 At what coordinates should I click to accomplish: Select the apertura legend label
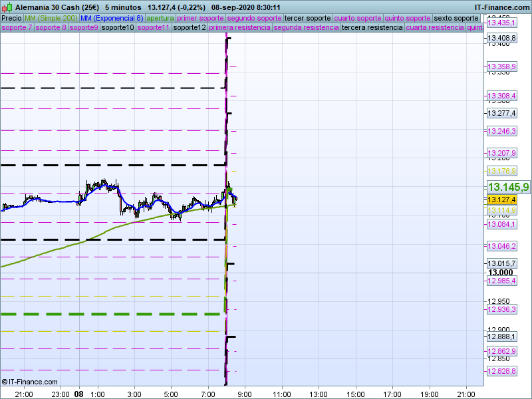161,18
